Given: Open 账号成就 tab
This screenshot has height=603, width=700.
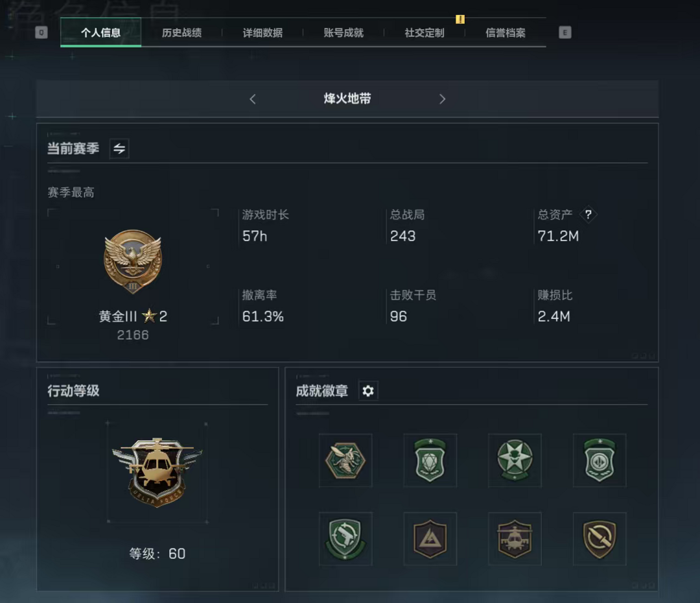Looking at the screenshot, I should [344, 32].
